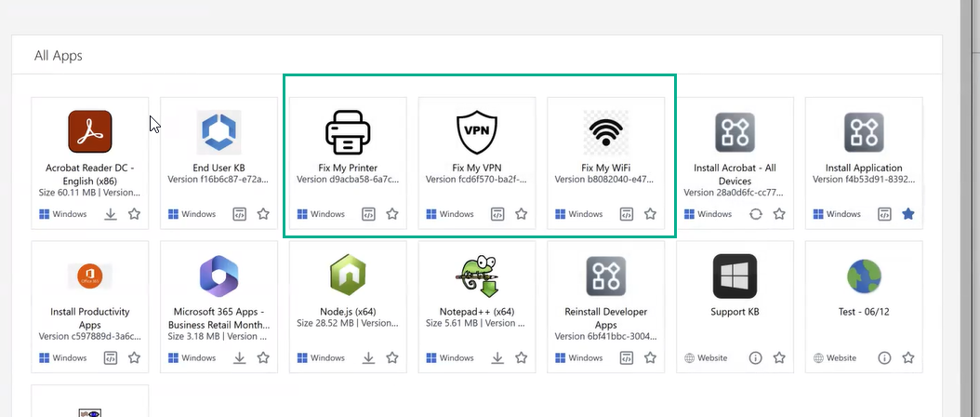Click the Reinstall Developer Apps workflow icon
Screen dimensions: 980x417
(x=605, y=276)
